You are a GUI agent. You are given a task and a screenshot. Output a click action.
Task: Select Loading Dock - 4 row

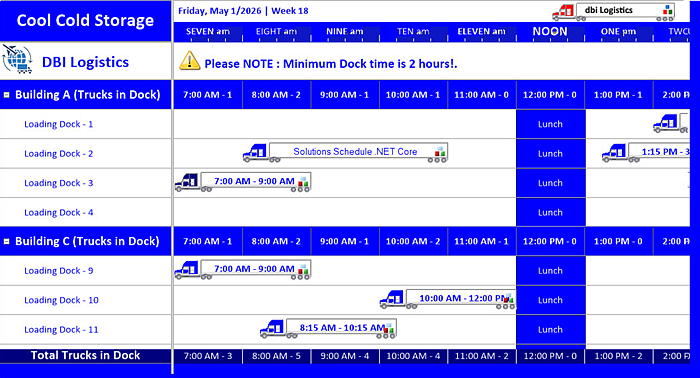click(x=86, y=212)
